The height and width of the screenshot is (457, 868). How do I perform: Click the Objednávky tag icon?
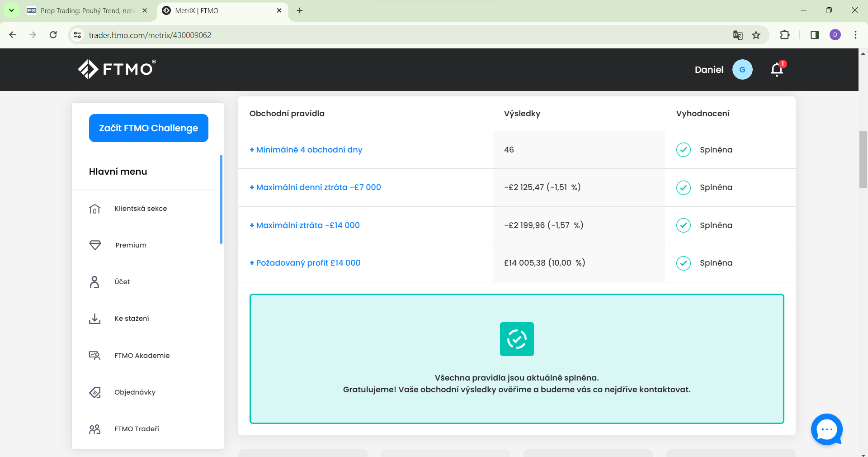[95, 392]
